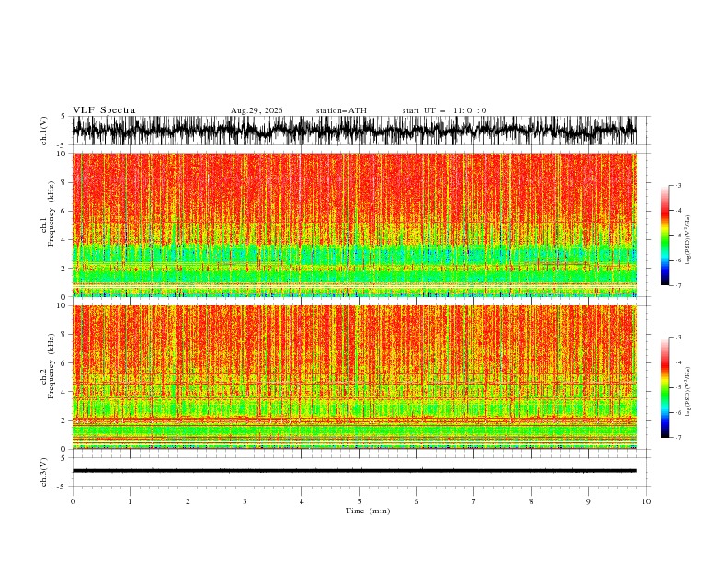The height and width of the screenshot is (563, 728).
Task: Click the ch.3 voltage waveform strip
Action: click(x=354, y=471)
